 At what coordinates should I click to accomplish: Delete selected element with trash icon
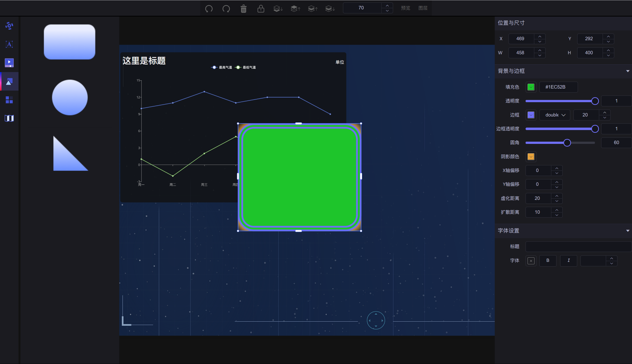coord(243,9)
